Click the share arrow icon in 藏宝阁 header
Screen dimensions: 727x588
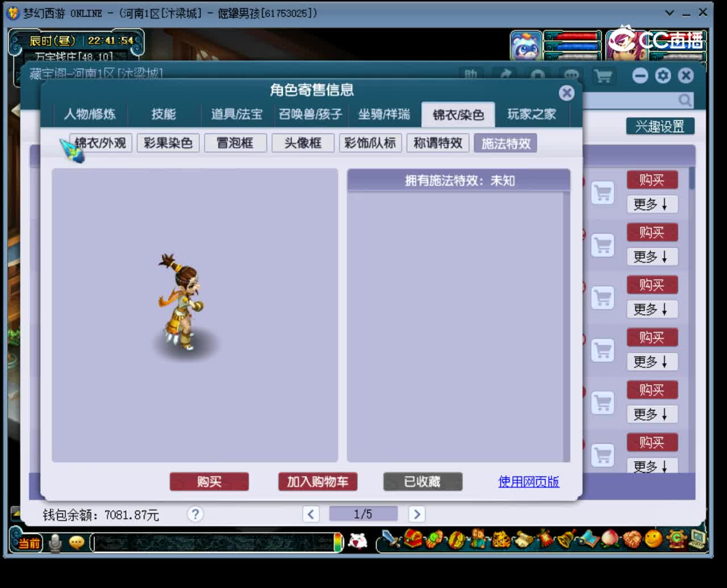(x=505, y=75)
